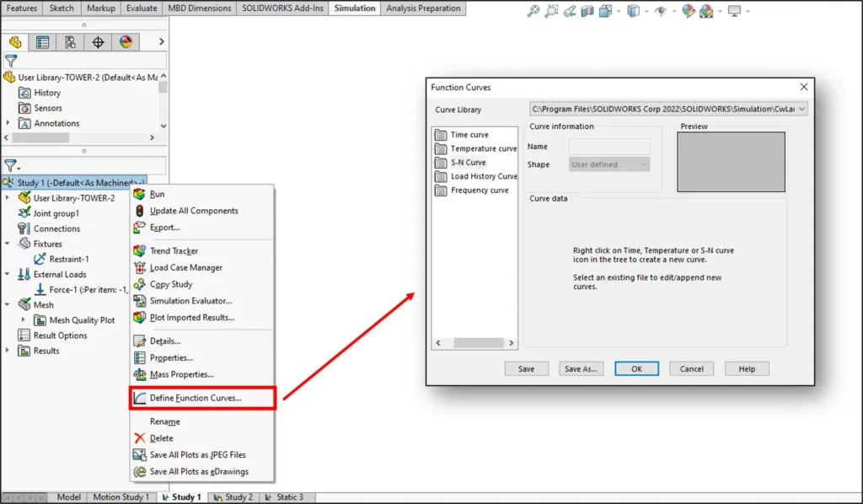The height and width of the screenshot is (504, 863).
Task: Switch to the Motion Study 1 tab
Action: [121, 496]
